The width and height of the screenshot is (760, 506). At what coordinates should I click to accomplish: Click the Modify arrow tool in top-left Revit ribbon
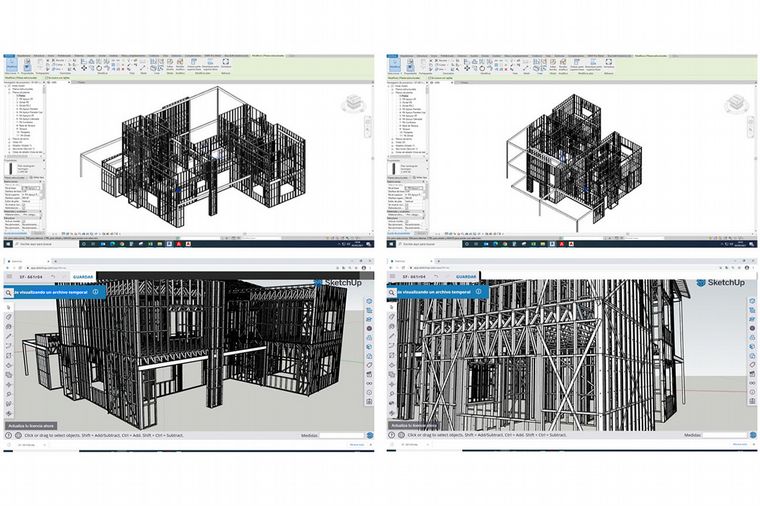point(13,65)
